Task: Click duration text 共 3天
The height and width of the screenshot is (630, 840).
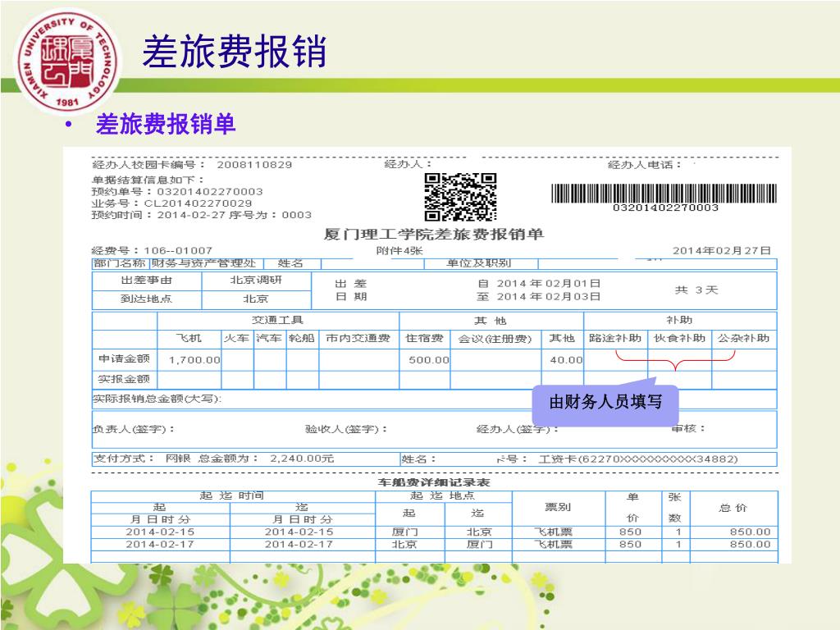Action: click(x=696, y=290)
